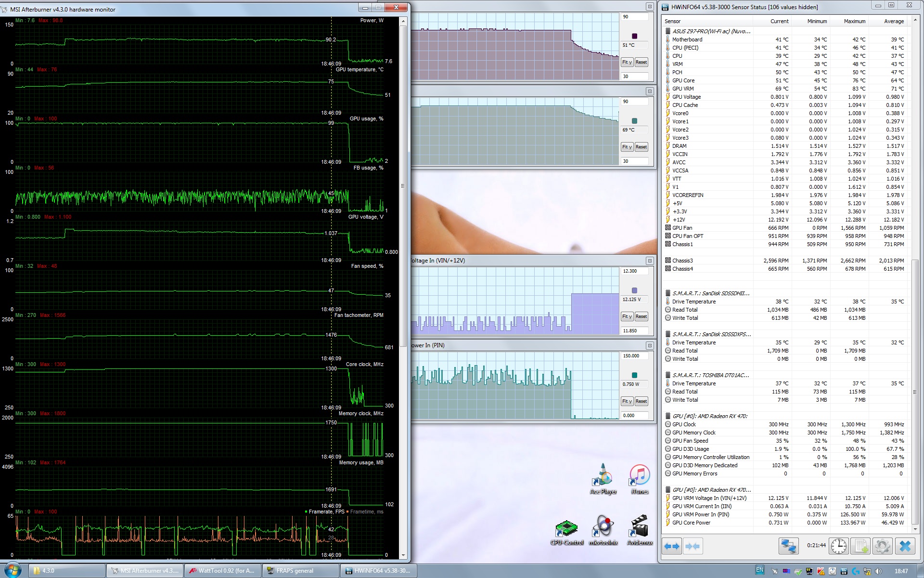This screenshot has height=578, width=924.
Task: Switch to WattTool 0.92 taskbar item
Action: pos(222,571)
